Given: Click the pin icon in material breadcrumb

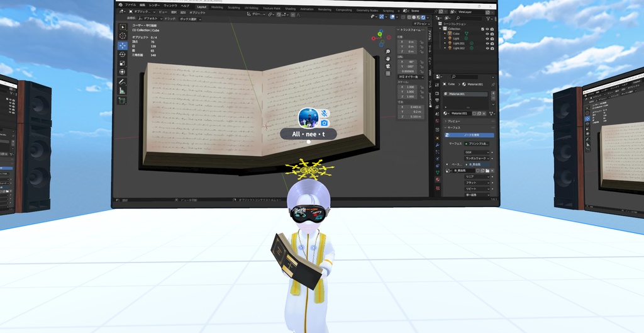Looking at the screenshot, I should 493,84.
